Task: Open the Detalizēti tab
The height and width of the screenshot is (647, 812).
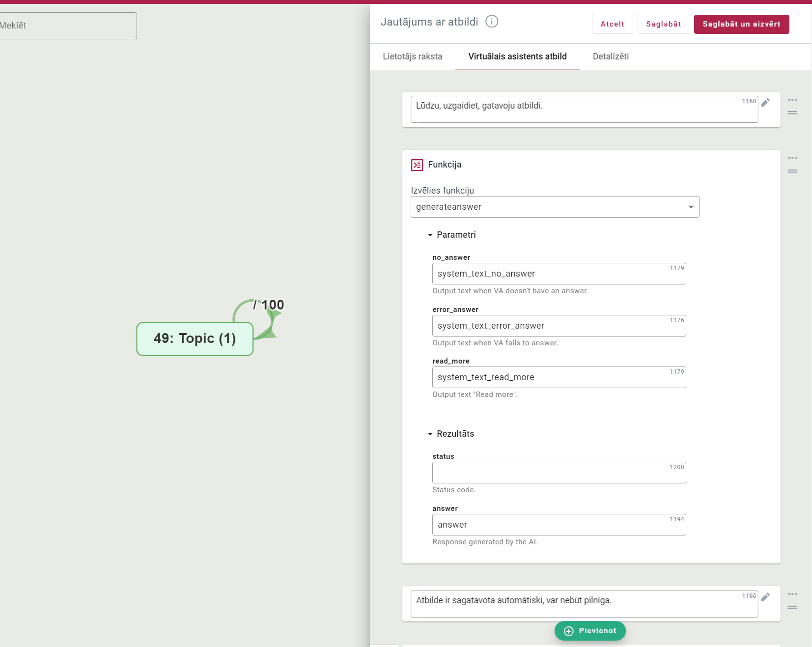Action: 611,56
